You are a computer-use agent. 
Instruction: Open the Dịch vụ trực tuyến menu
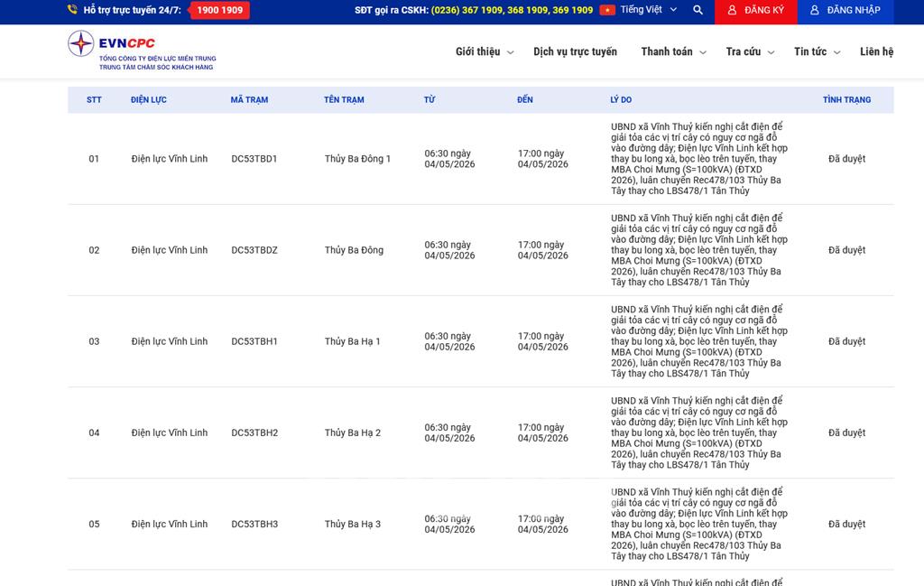[x=575, y=51]
